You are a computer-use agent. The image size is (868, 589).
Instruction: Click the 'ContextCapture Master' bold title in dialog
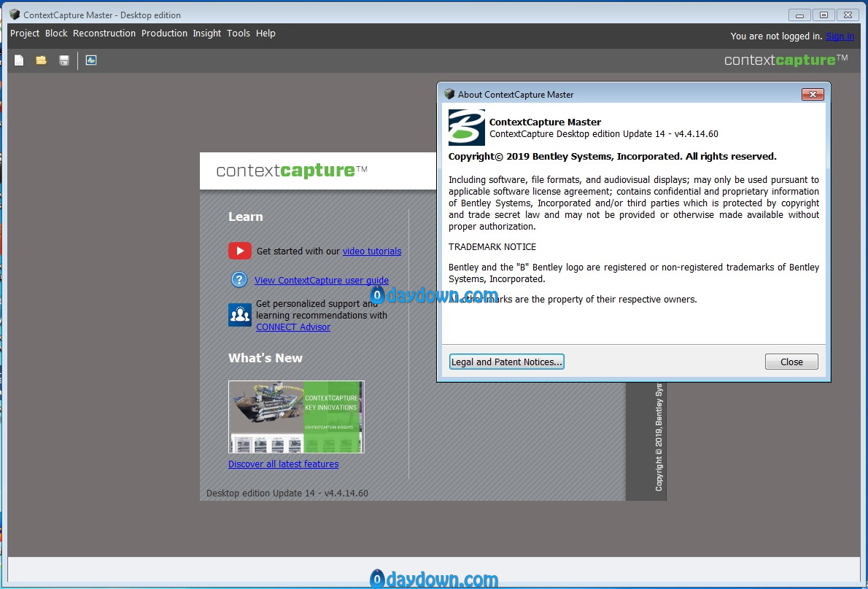point(546,122)
